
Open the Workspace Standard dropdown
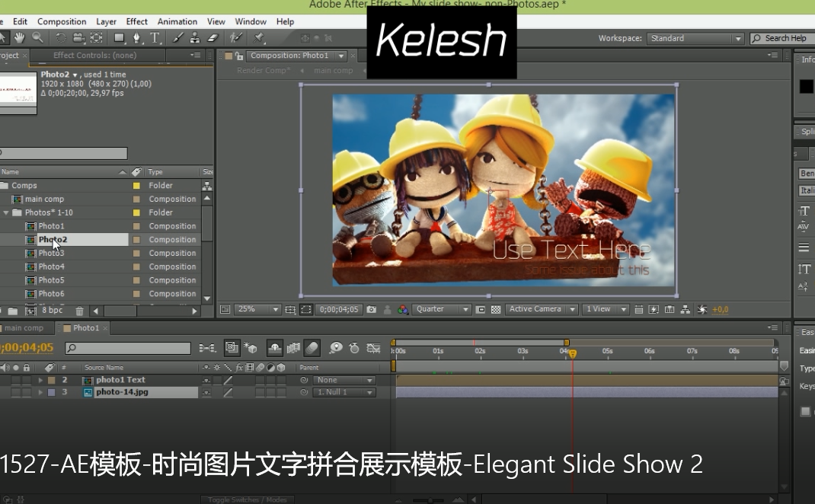pyautogui.click(x=695, y=39)
